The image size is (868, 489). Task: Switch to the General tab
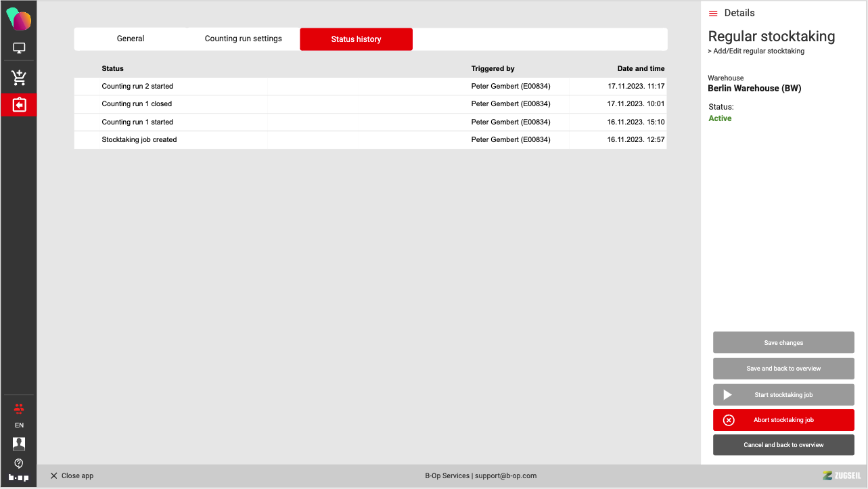(131, 39)
